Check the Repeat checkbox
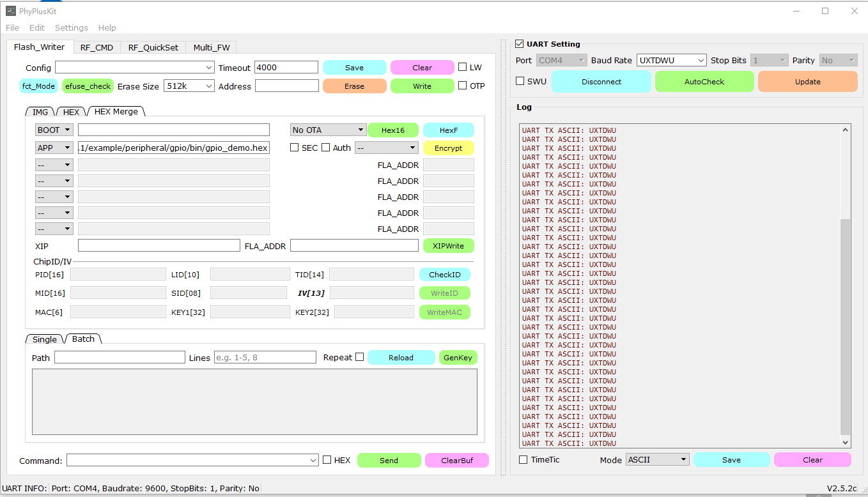The width and height of the screenshot is (868, 497). click(x=359, y=357)
